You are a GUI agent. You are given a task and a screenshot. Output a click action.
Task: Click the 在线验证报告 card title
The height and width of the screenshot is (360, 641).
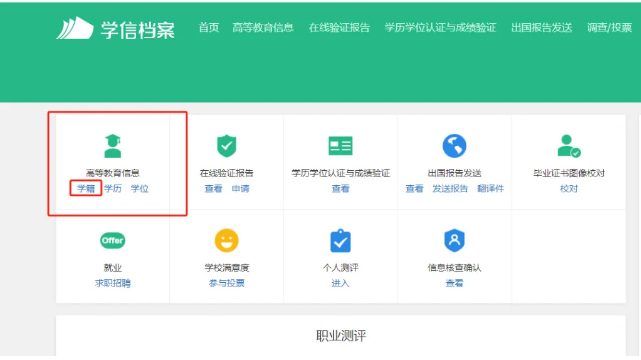click(x=226, y=173)
